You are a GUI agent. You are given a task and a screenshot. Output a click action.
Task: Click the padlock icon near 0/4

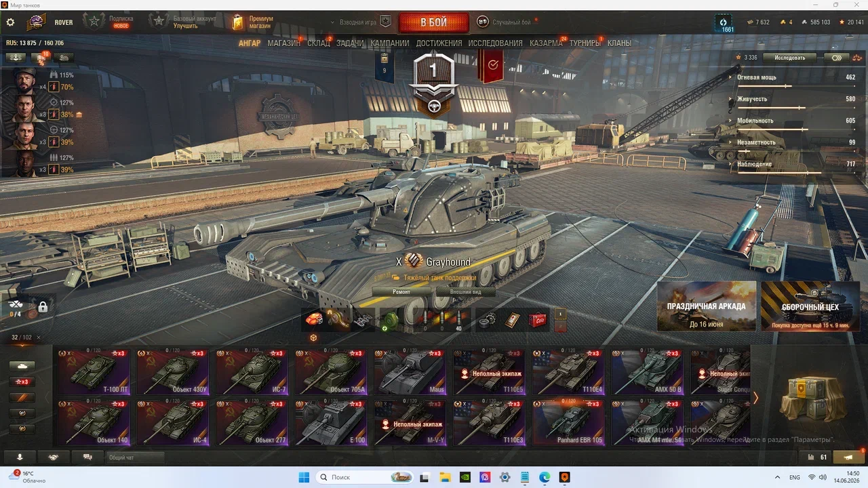point(43,307)
